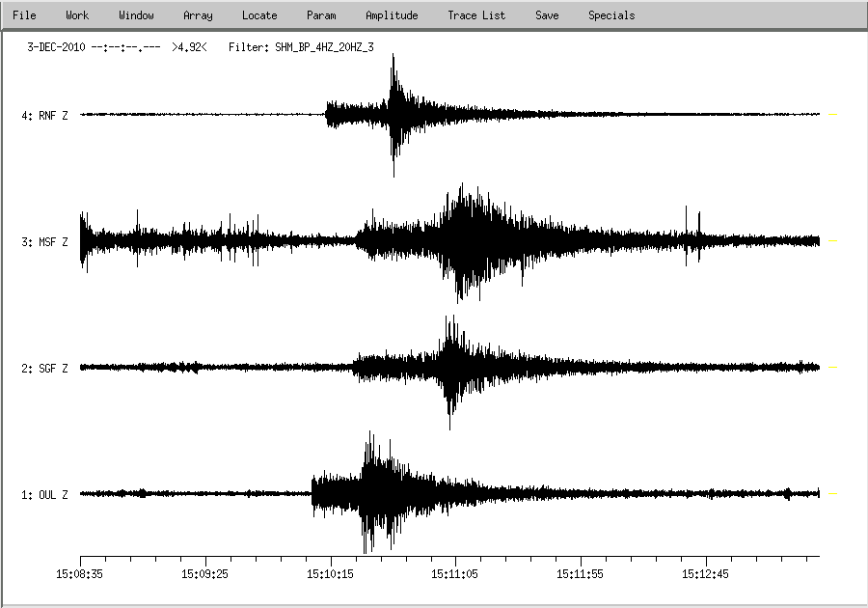Open the Work menu
The image size is (868, 608).
tap(77, 15)
